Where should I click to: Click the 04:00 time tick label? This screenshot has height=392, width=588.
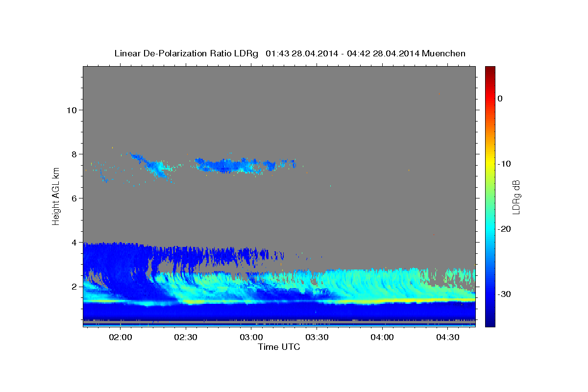pyautogui.click(x=382, y=337)
